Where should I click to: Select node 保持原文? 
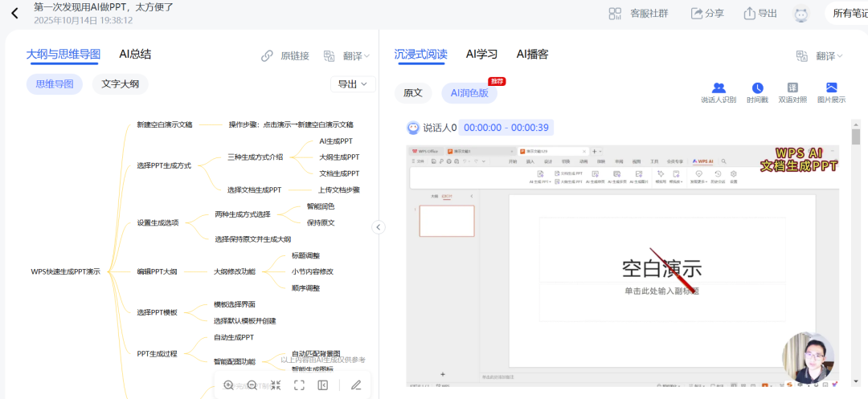coord(321,222)
